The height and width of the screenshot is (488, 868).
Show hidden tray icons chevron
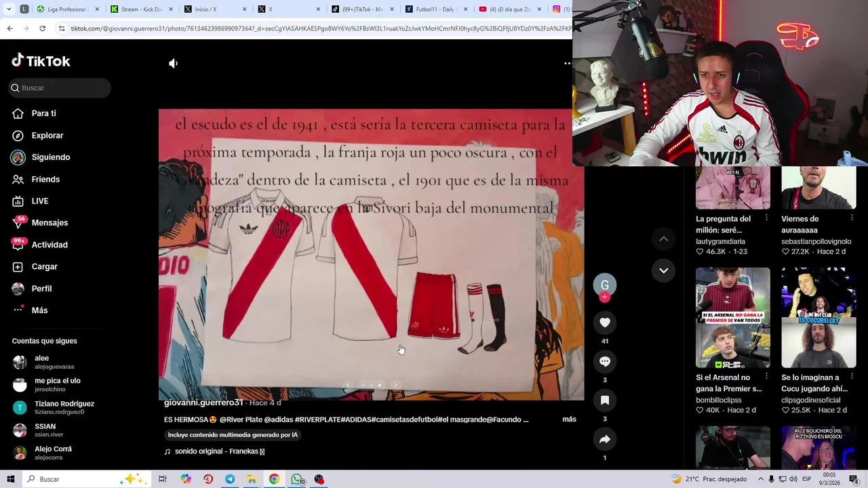point(761,479)
